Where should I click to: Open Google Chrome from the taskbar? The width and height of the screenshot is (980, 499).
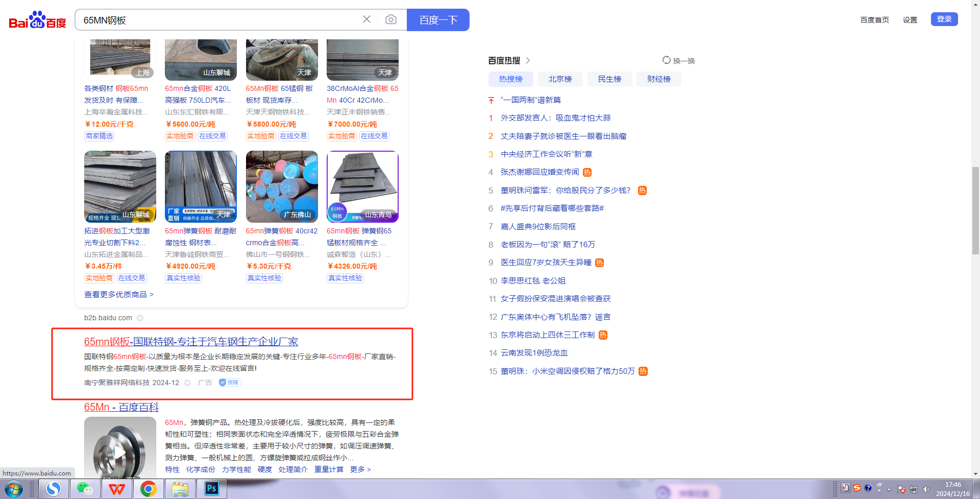click(x=148, y=489)
